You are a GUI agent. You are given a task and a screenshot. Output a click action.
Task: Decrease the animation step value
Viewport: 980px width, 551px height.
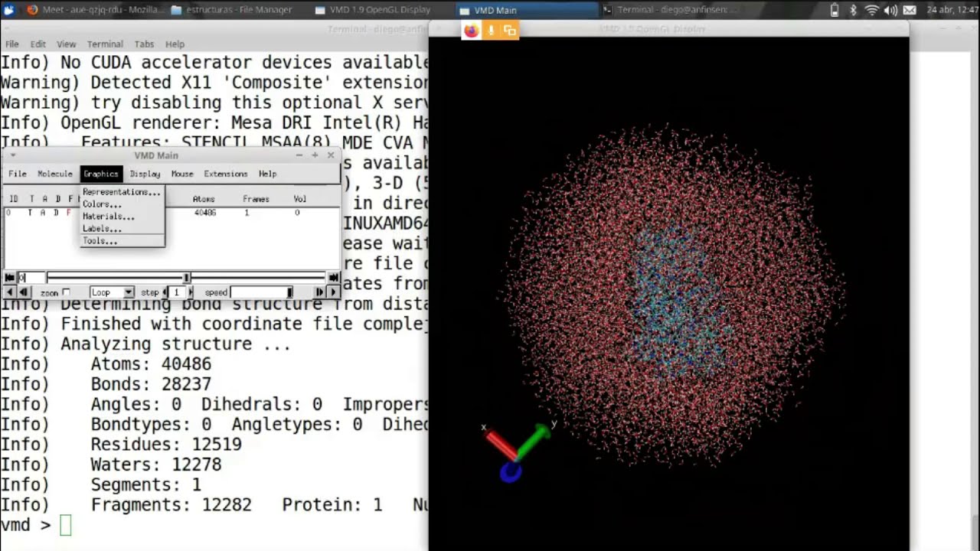coord(166,292)
